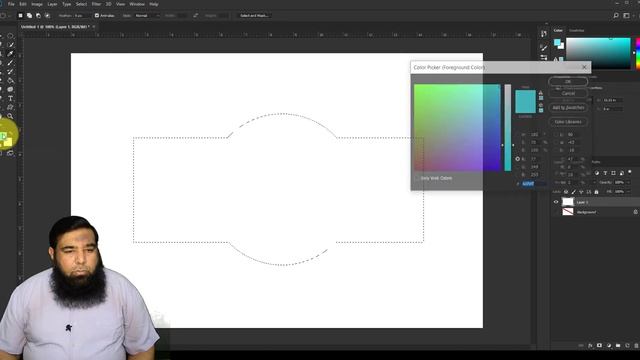Open the layer Opacity dropdown arrow
Screen dimensions: 640x360
628,182
